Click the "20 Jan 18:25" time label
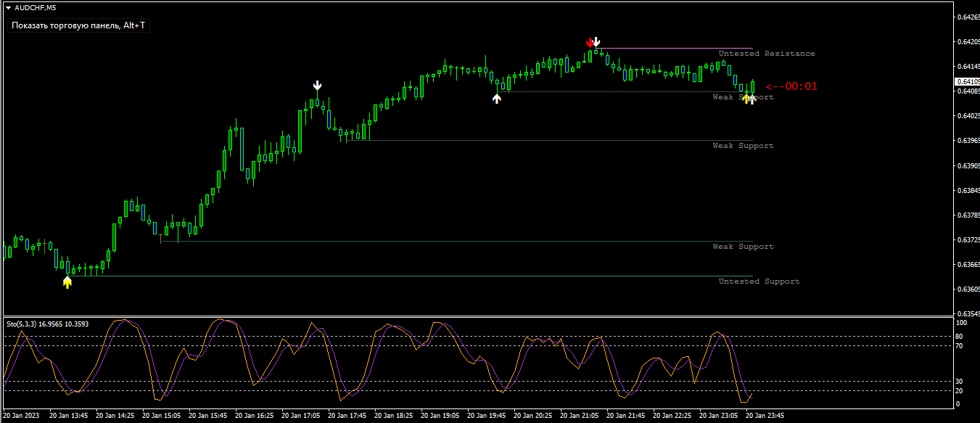 click(394, 416)
